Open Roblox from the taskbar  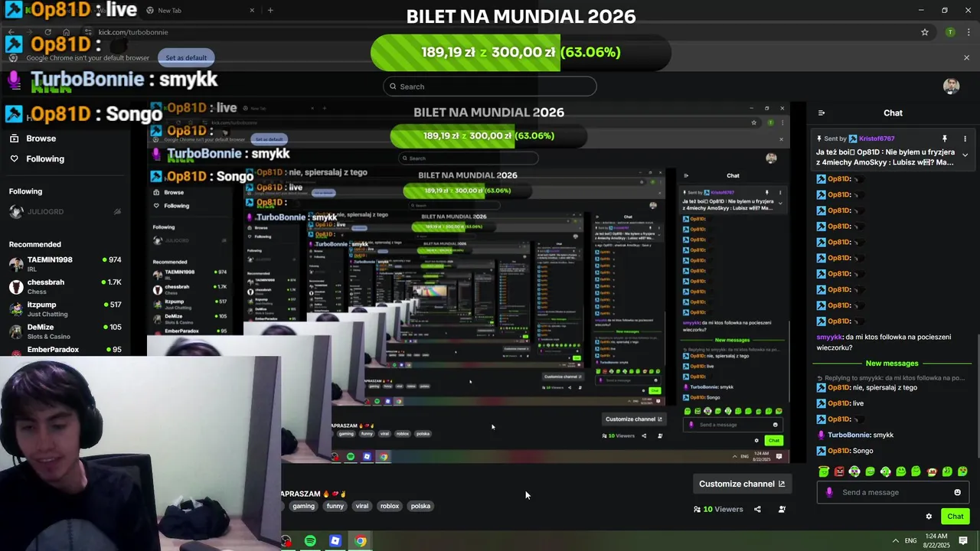(335, 541)
